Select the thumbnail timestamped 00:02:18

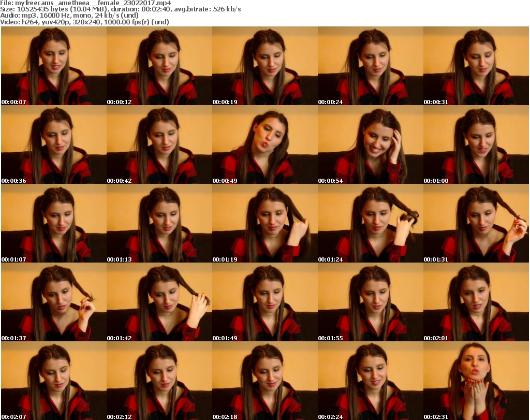(265, 381)
